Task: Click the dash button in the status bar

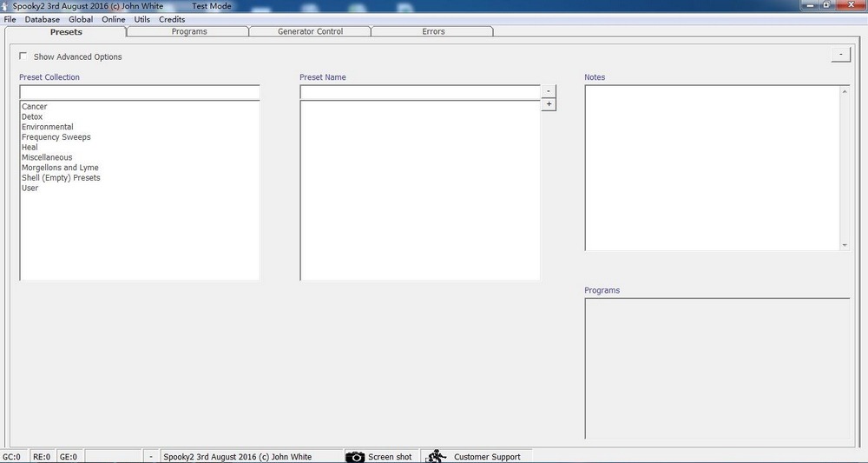Action: click(150, 456)
